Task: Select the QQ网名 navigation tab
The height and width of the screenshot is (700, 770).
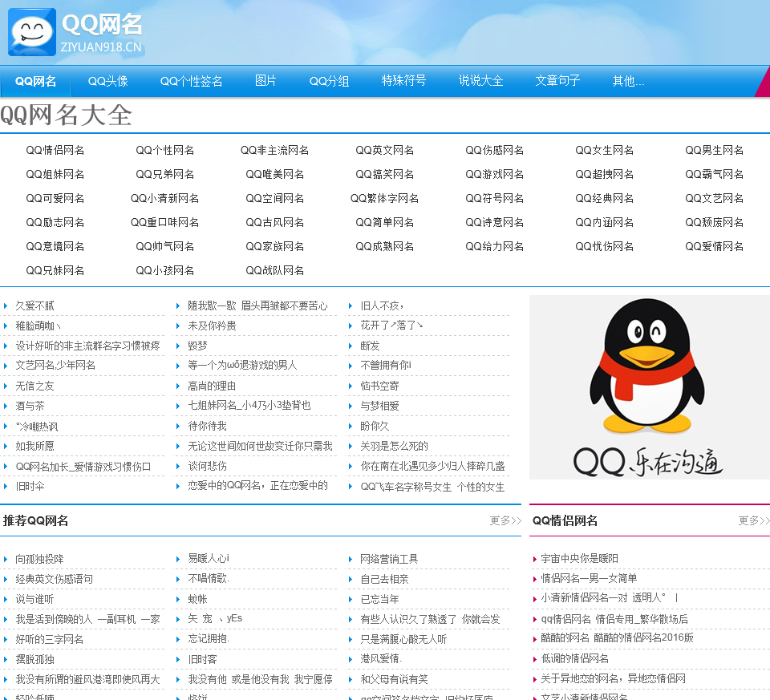Action: 35,81
